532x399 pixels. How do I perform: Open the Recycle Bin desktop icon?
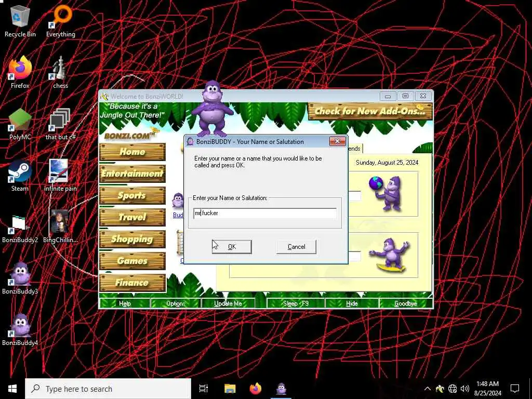[20, 21]
